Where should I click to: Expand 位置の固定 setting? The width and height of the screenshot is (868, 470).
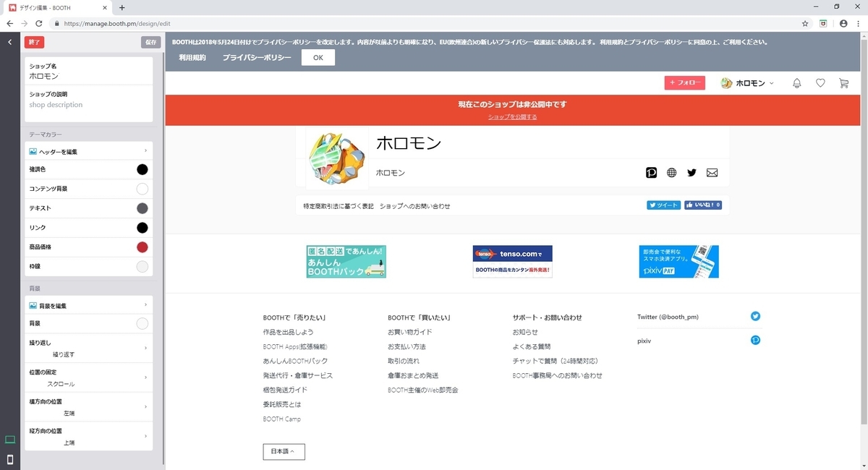coord(89,377)
